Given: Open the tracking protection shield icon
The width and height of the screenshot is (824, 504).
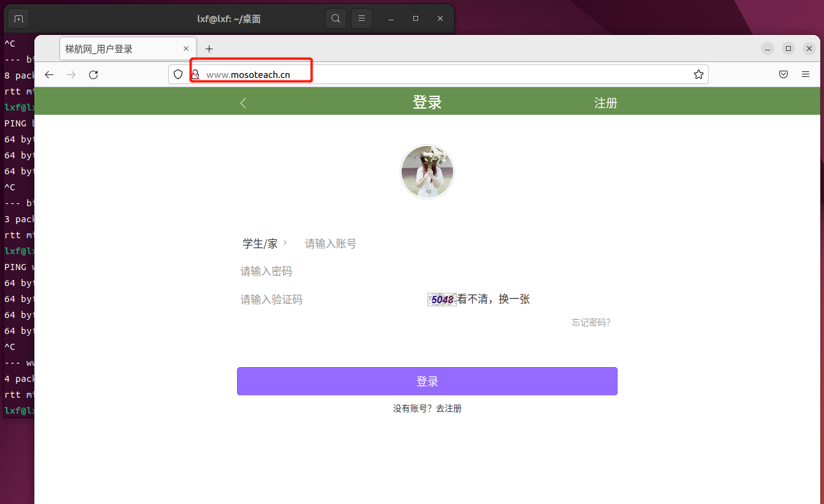Looking at the screenshot, I should tap(178, 74).
